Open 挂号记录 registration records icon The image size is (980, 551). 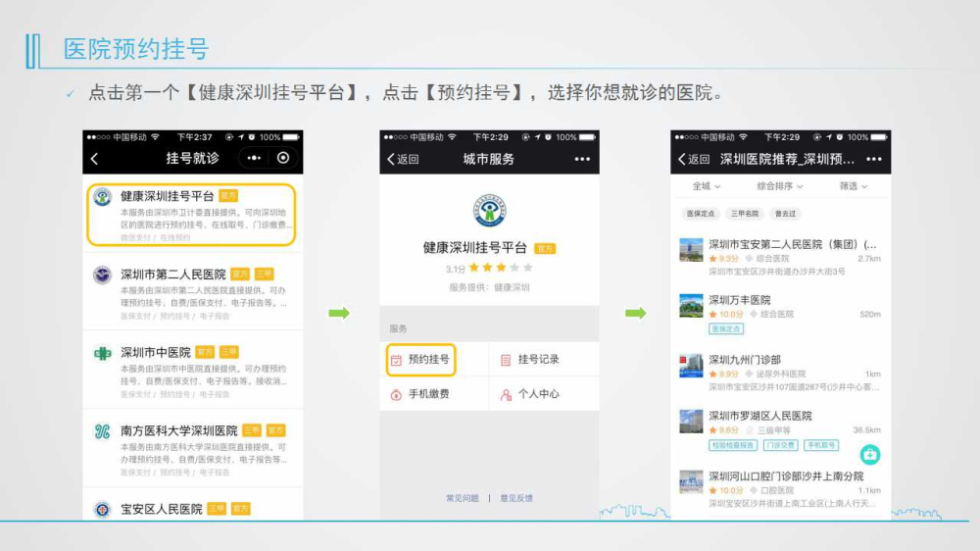coord(506,360)
